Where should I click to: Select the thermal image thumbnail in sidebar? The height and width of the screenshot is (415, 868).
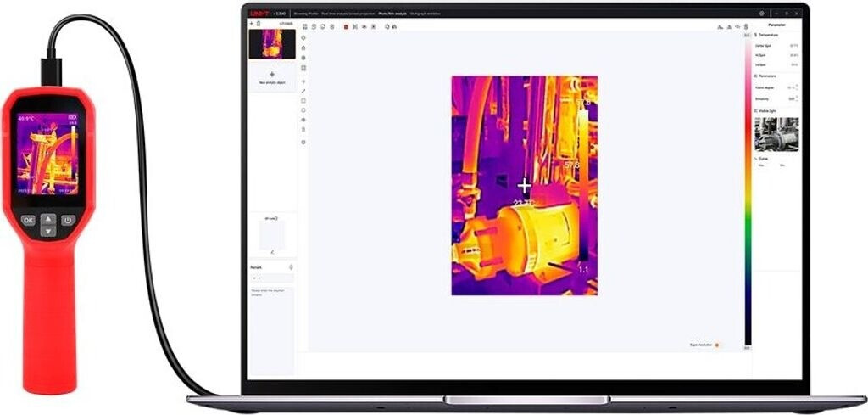(x=272, y=44)
